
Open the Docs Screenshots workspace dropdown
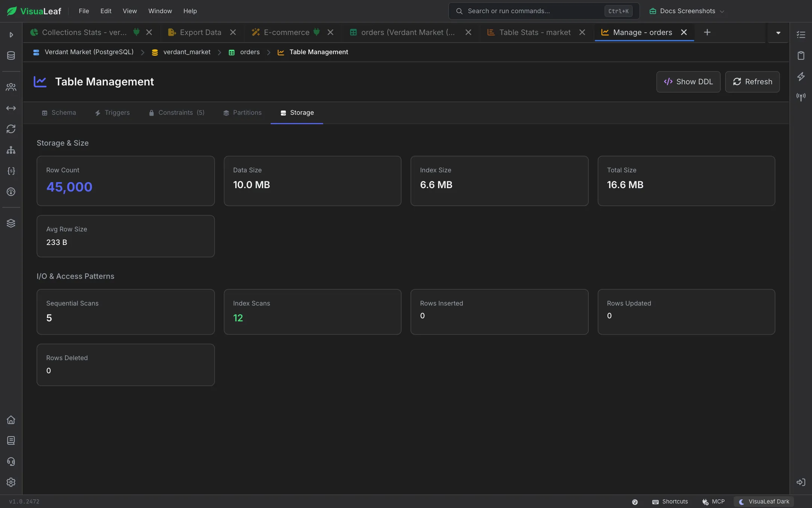click(x=686, y=11)
